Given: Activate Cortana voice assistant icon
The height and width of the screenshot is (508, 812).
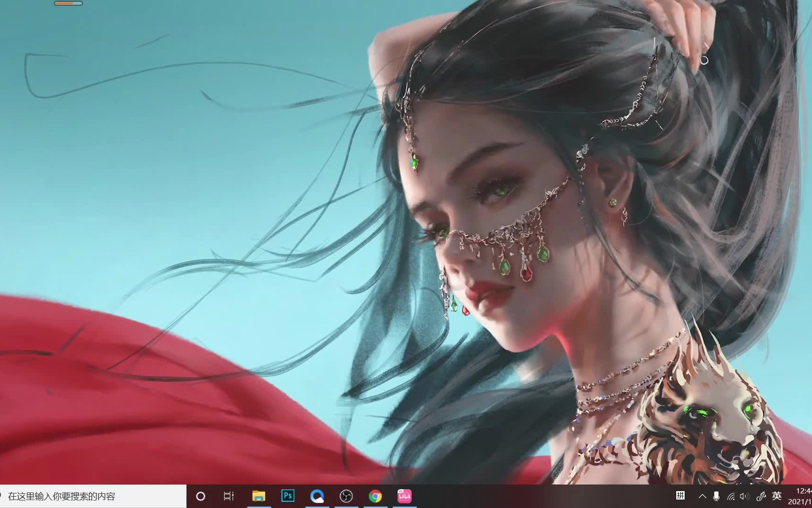Looking at the screenshot, I should [x=201, y=496].
